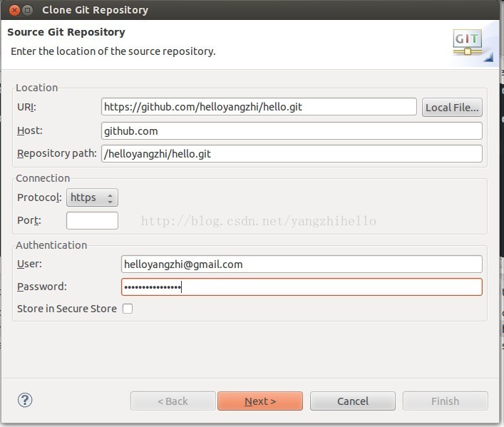The height and width of the screenshot is (427, 504).
Task: Click the 'Protocol:' label
Action: 39,197
